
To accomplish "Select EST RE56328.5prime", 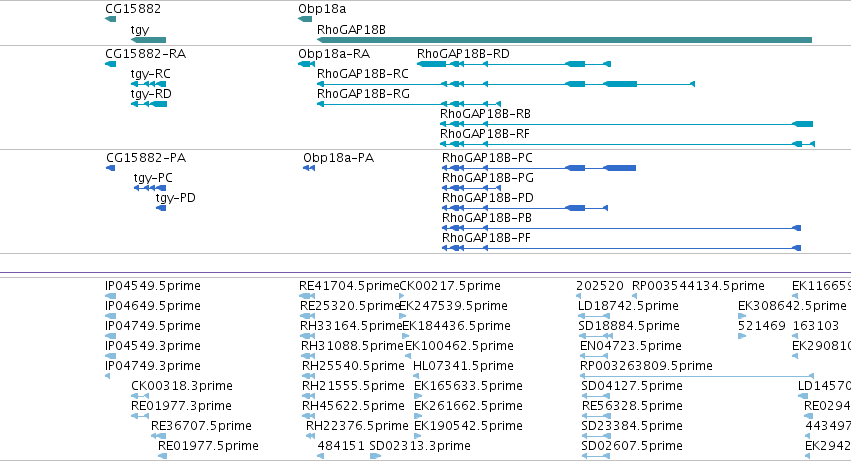I will click(x=632, y=406).
